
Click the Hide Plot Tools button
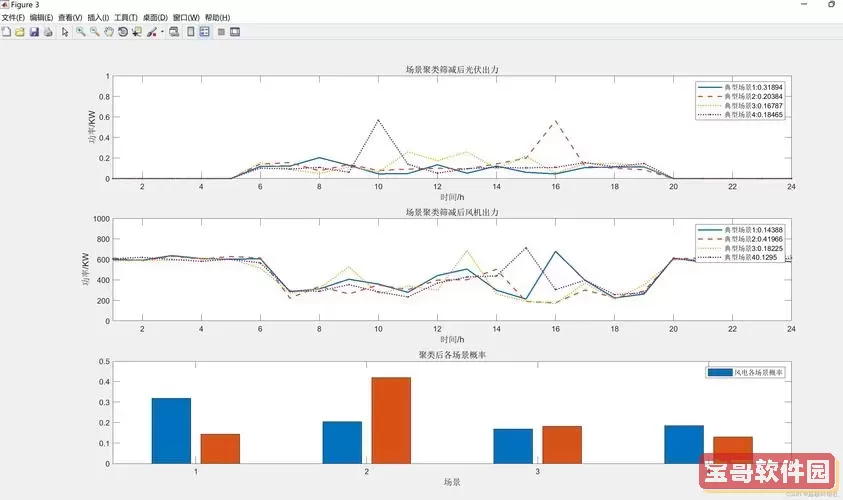pos(221,32)
